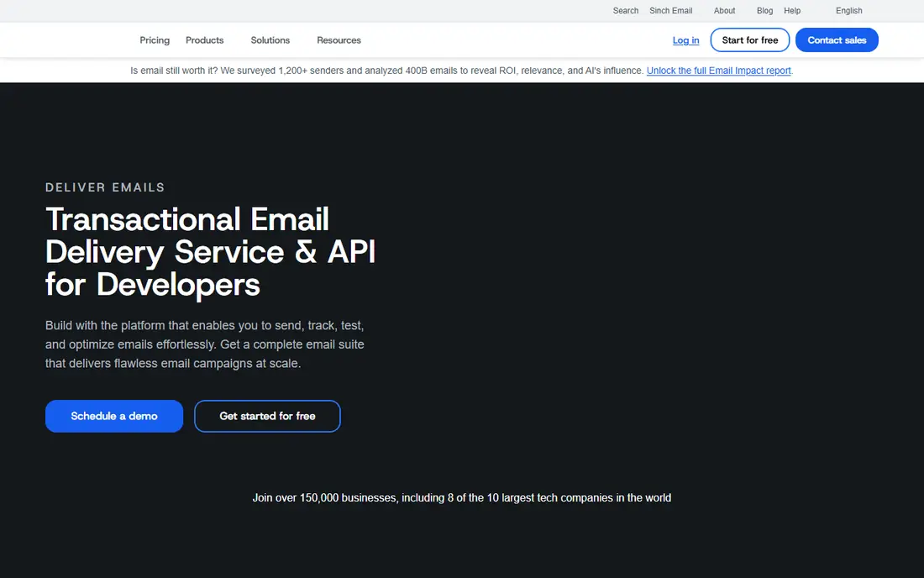Screen dimensions: 924x578
Task: Expand the Products menu
Action: coord(204,40)
